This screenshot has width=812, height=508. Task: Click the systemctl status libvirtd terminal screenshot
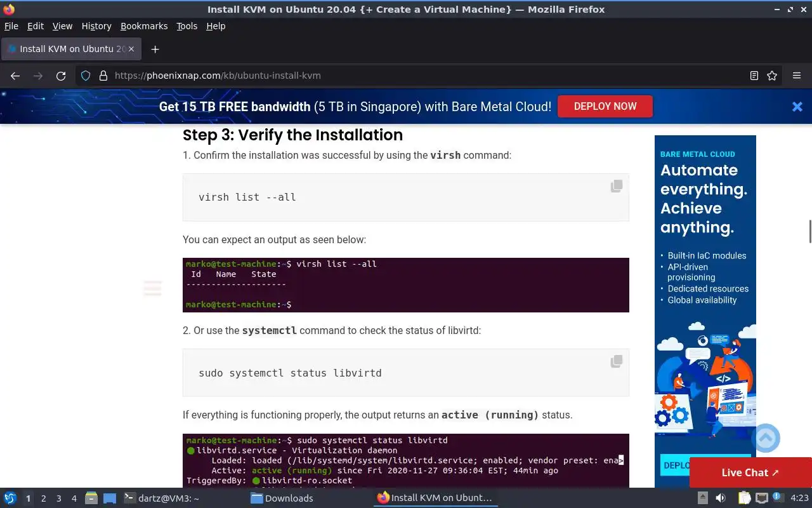click(x=406, y=461)
